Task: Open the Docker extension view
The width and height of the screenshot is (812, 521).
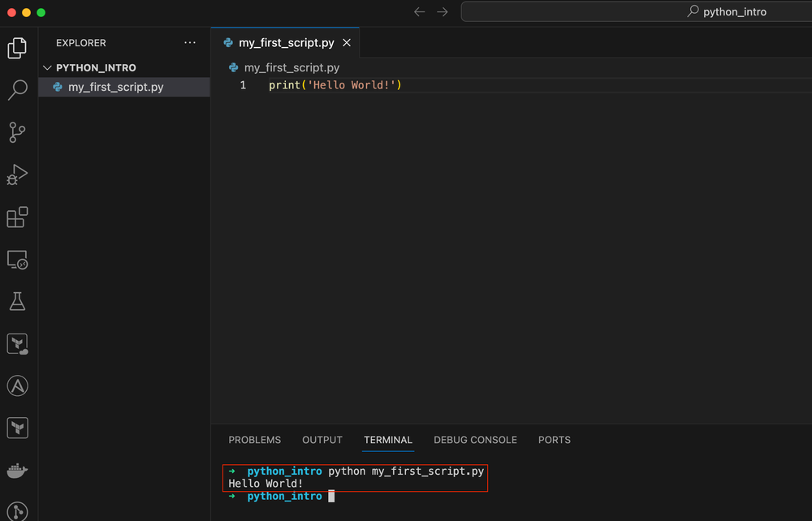Action: click(x=18, y=469)
